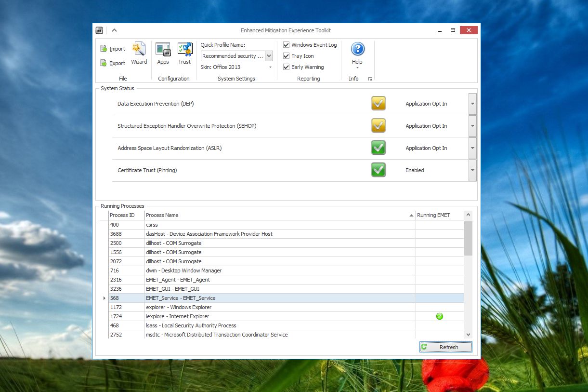Image resolution: width=588 pixels, height=392 pixels.
Task: Click green EMET icon in iexplore row
Action: pyautogui.click(x=439, y=316)
